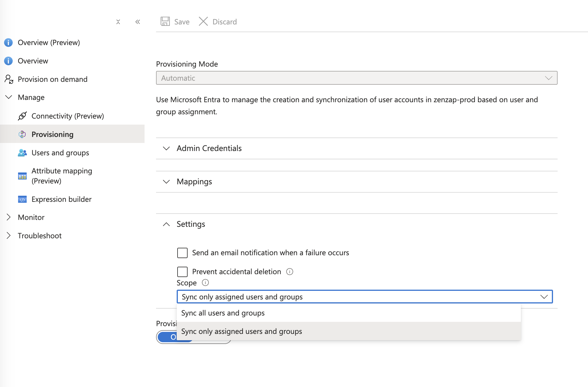Click the Connectivity (Preview) plug icon
588x387 pixels.
(x=22, y=116)
